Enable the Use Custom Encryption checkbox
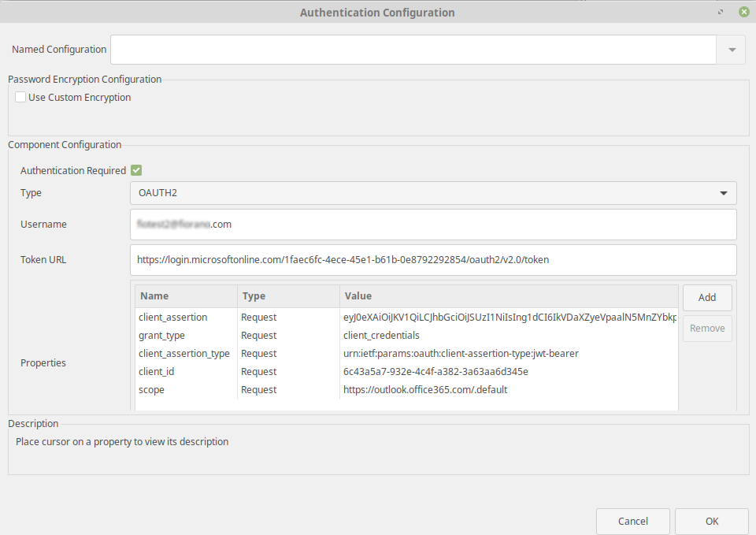 pos(20,98)
